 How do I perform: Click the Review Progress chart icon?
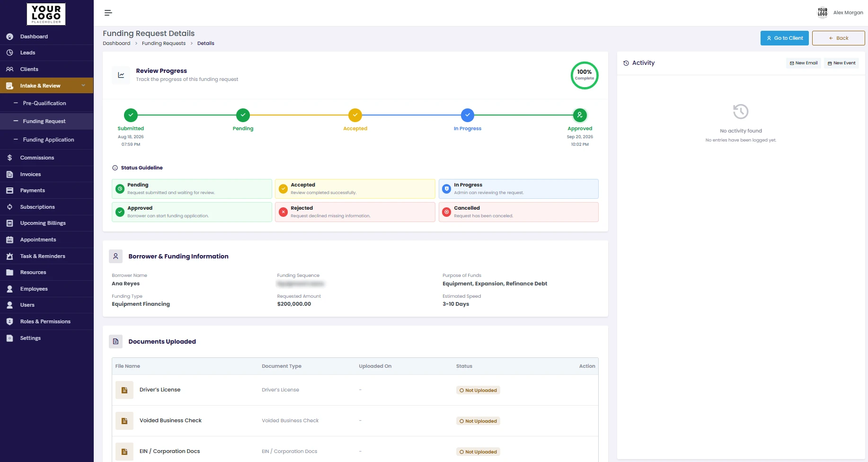point(121,75)
